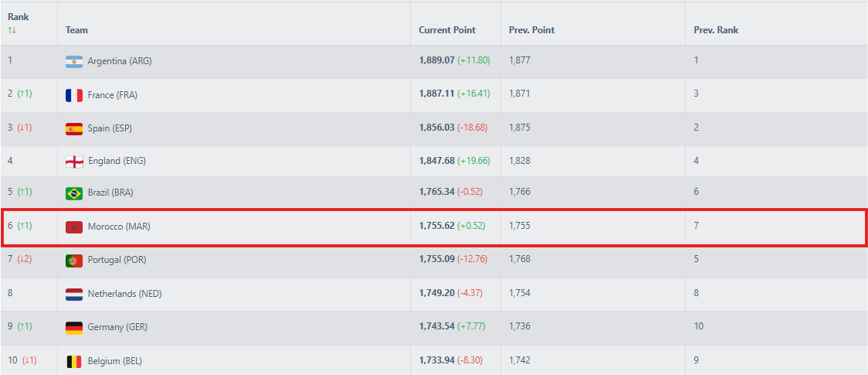
Task: Select Morocco (MAR) team name
Action: 118,227
